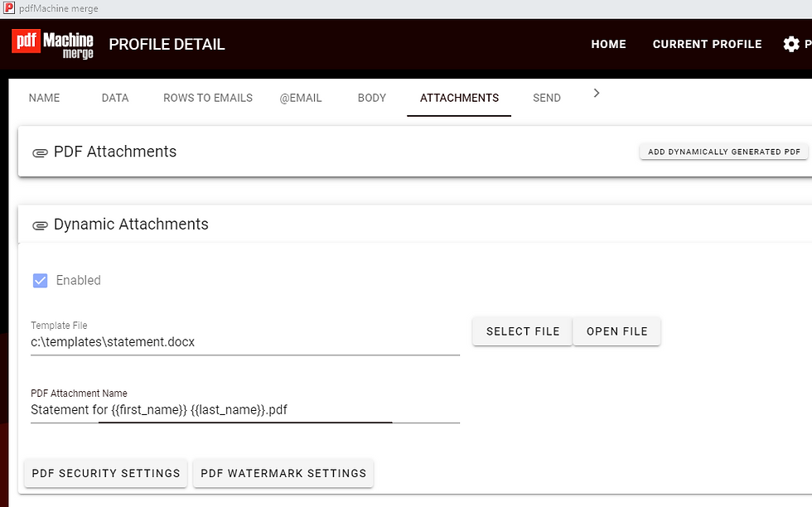Screen dimensions: 812x507
Task: Click the settings gear icon in header
Action: (x=790, y=44)
